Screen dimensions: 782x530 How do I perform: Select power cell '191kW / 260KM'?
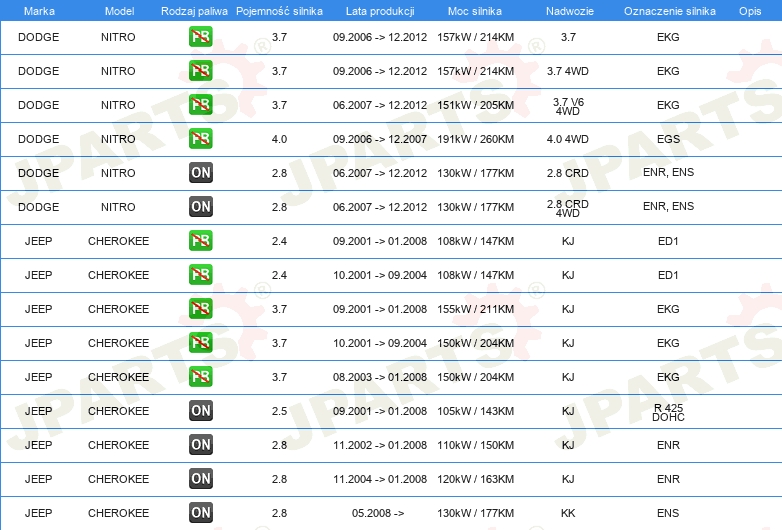point(475,139)
